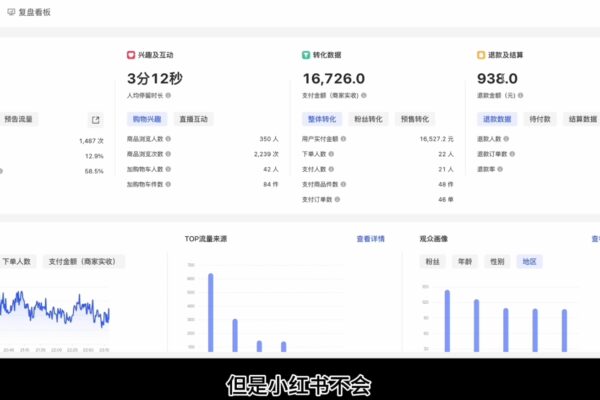The height and width of the screenshot is (400, 600).
Task: Open the export icon beside 预售流量
Action: coord(96,120)
